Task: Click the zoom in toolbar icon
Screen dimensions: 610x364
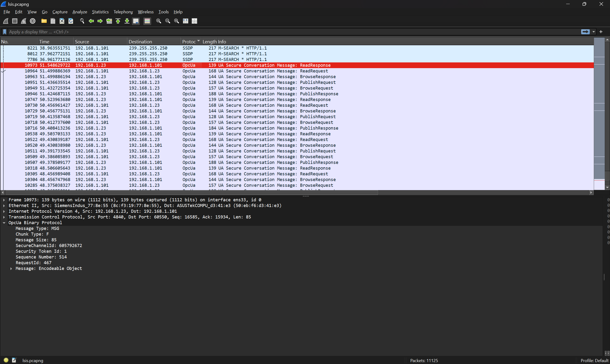Action: point(159,21)
